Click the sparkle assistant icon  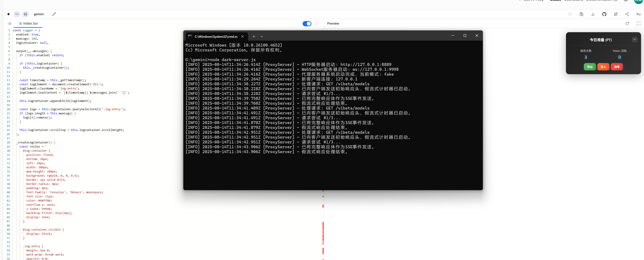[x=8, y=14]
